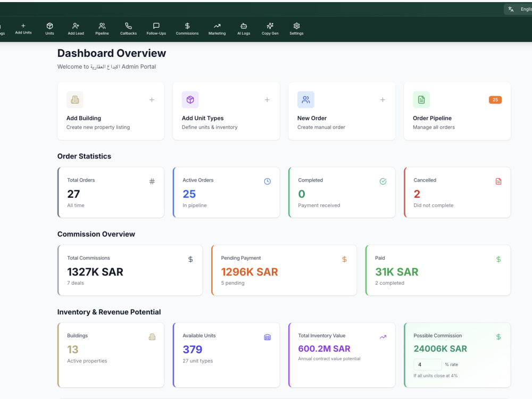Click Completed orders value 0

302,194
